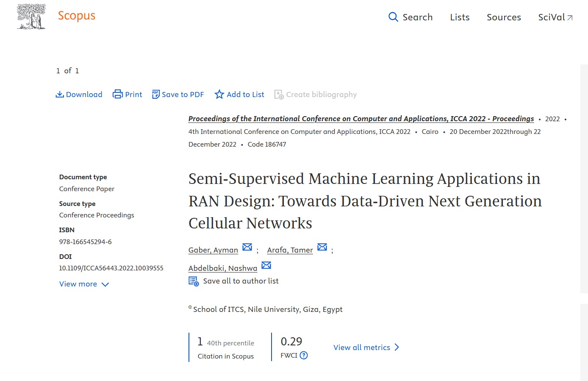
Task: Go to the Sources menu item
Action: tap(504, 17)
